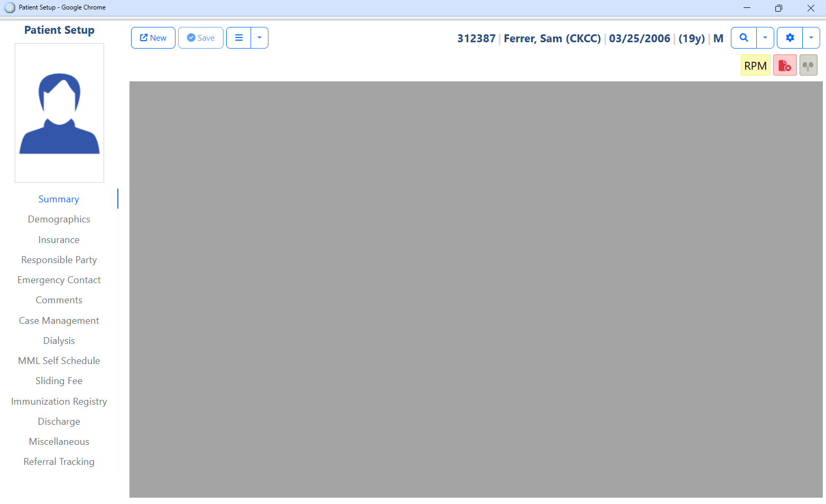Click the patient photo placeholder
The image size is (826, 504).
(60, 113)
